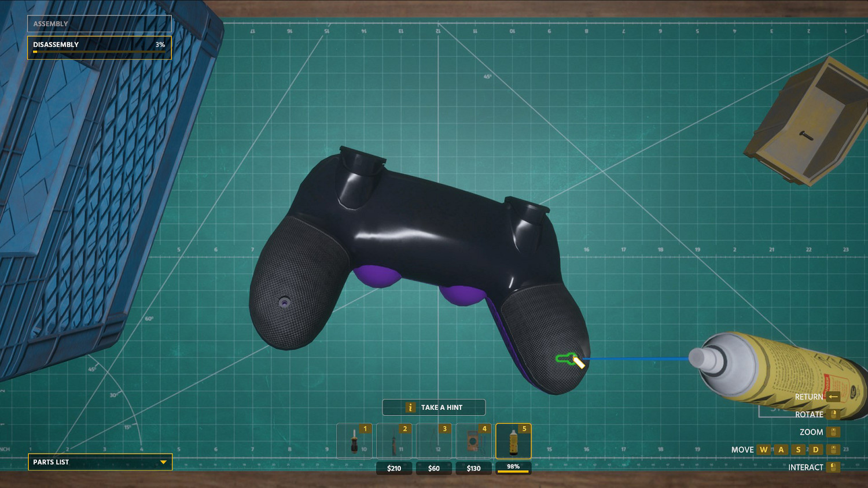Screen dimensions: 868x488
Task: Click the Return arrow icon
Action: pos(833,397)
